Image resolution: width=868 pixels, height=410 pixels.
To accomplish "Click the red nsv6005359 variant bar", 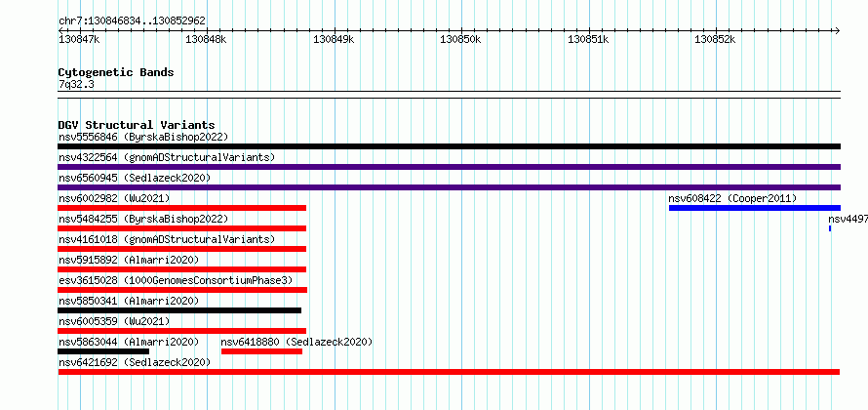I will [x=182, y=331].
